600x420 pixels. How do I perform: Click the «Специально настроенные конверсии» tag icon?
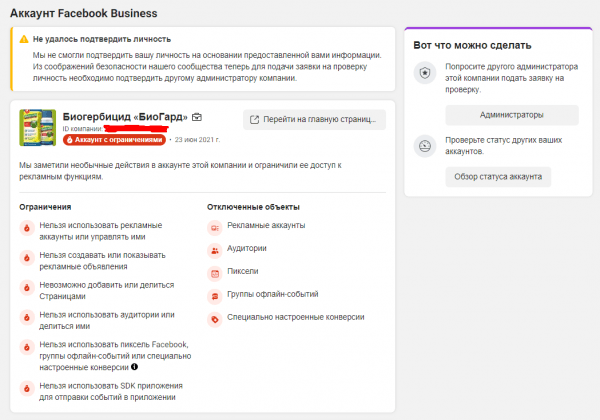tap(215, 319)
